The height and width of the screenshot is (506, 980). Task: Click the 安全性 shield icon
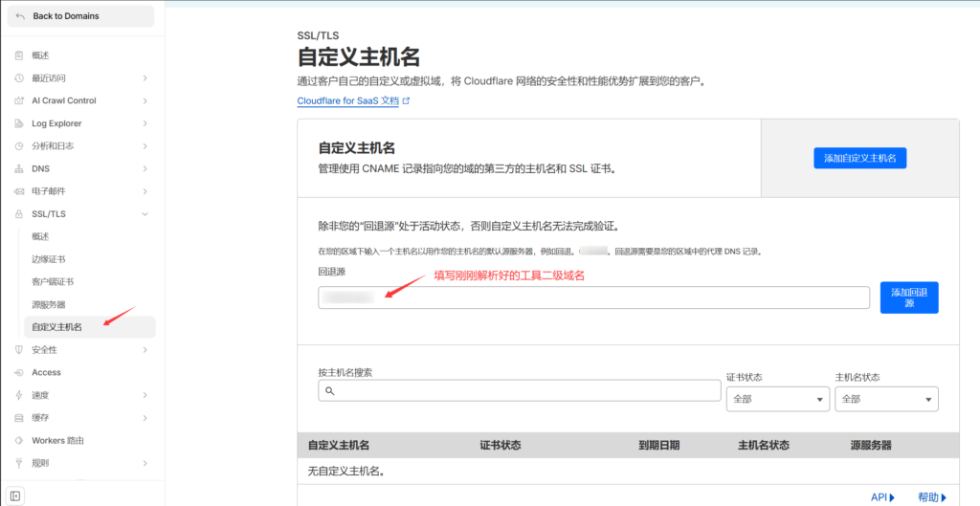click(x=19, y=350)
